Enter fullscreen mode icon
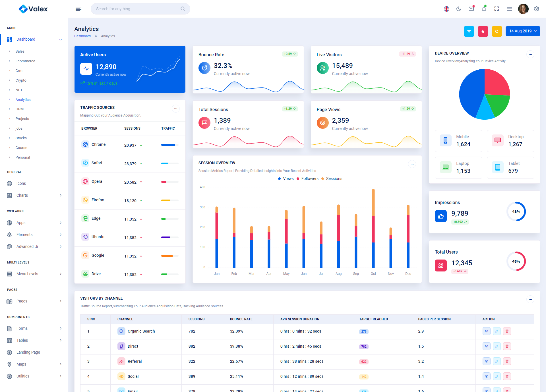The height and width of the screenshot is (392, 546). click(x=497, y=9)
